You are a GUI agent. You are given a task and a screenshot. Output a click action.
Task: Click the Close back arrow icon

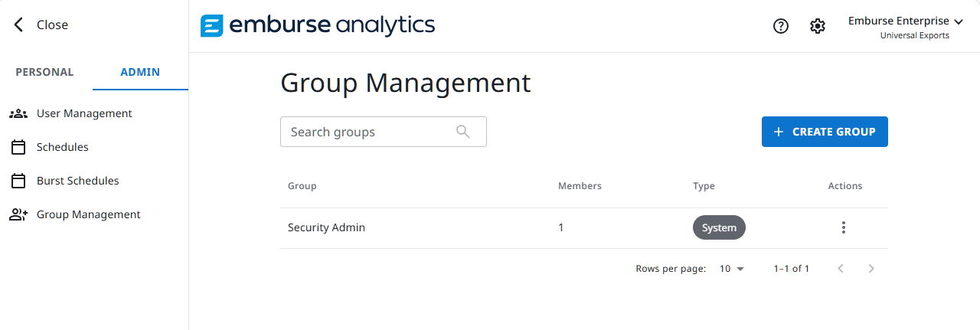19,25
